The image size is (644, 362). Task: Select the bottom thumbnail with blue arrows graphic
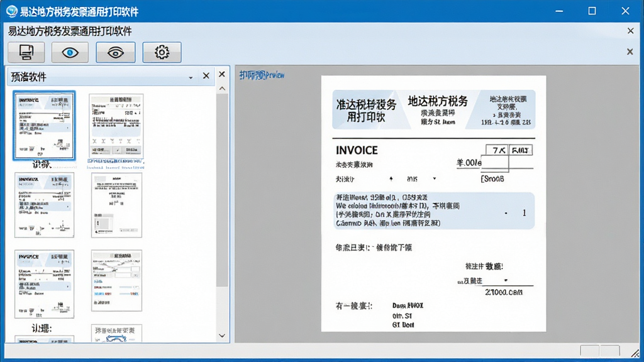point(116,333)
